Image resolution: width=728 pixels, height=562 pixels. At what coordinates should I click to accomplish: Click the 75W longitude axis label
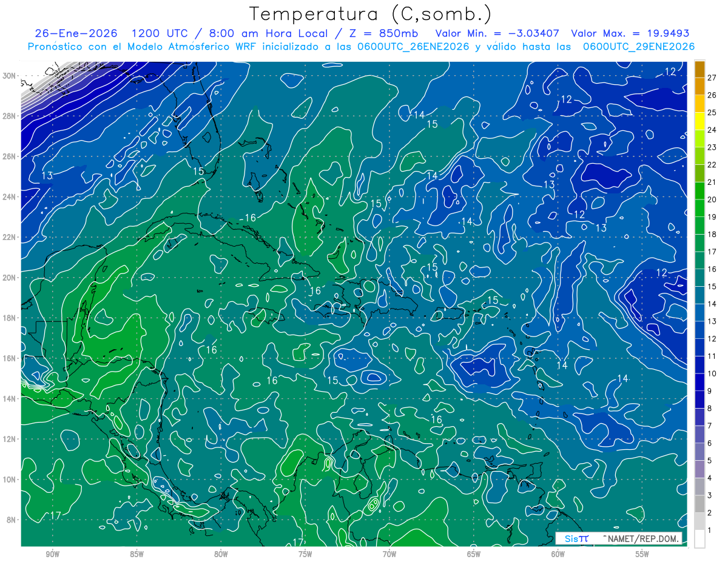click(x=305, y=554)
